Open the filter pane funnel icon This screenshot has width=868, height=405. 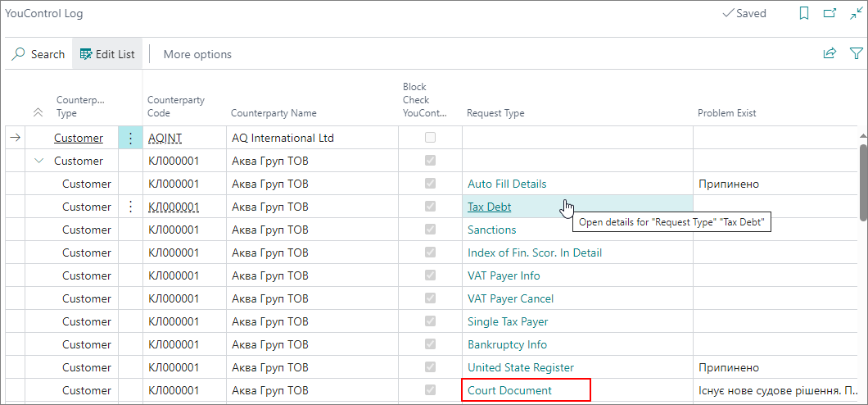click(x=856, y=54)
